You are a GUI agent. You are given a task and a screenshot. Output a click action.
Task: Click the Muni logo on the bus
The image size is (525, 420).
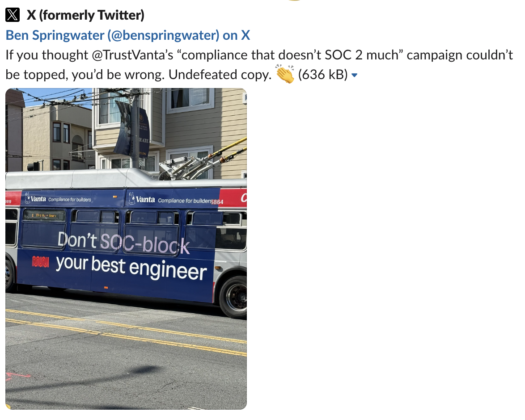pyautogui.click(x=41, y=261)
